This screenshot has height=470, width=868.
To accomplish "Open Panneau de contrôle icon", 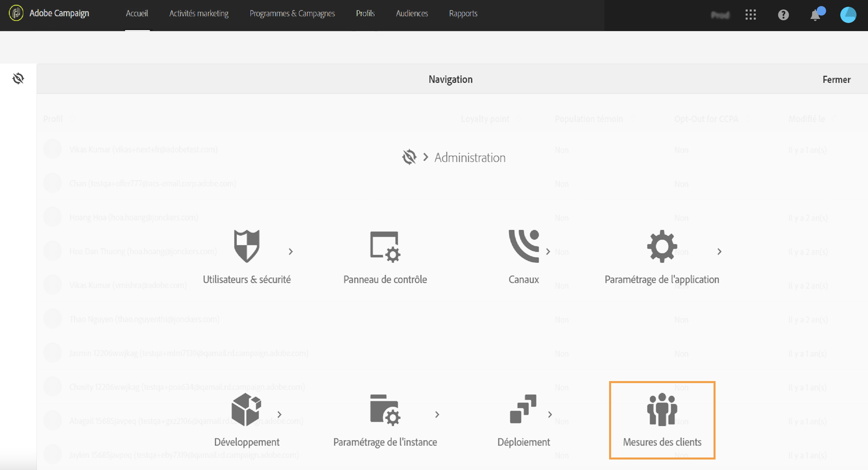I will pos(385,247).
